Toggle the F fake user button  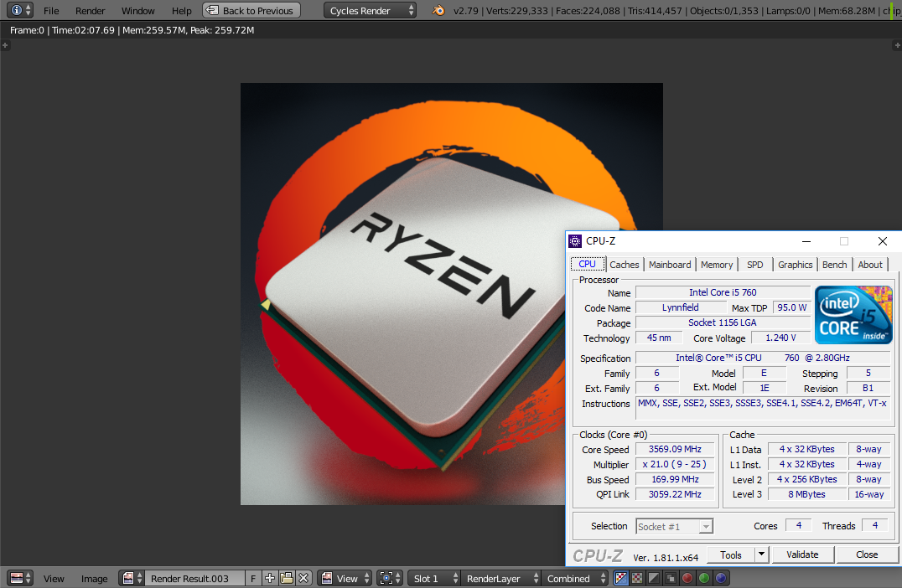pyautogui.click(x=253, y=578)
